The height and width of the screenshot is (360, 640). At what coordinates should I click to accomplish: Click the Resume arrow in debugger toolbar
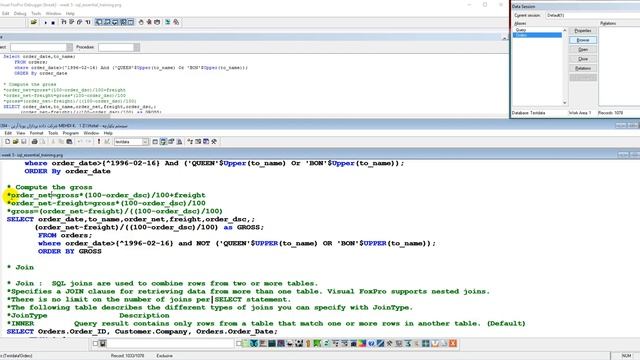(x=45, y=22)
